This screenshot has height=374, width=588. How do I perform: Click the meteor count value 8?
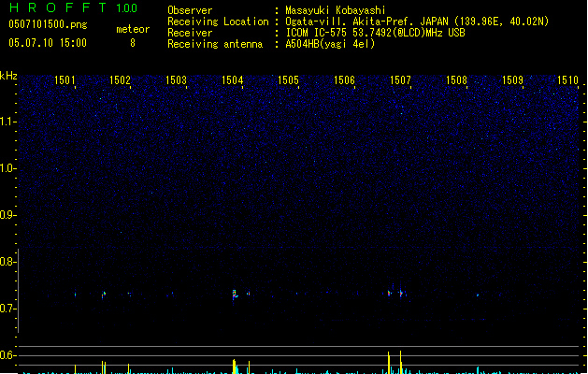tap(133, 43)
